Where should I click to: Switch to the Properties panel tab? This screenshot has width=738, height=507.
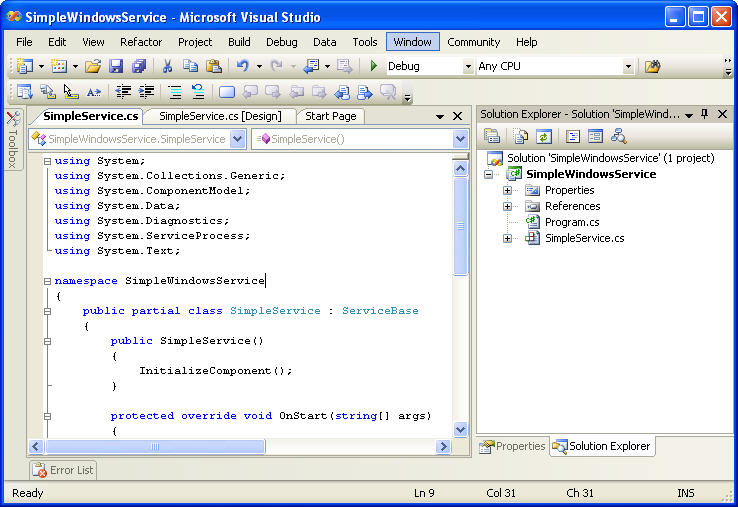coord(513,446)
